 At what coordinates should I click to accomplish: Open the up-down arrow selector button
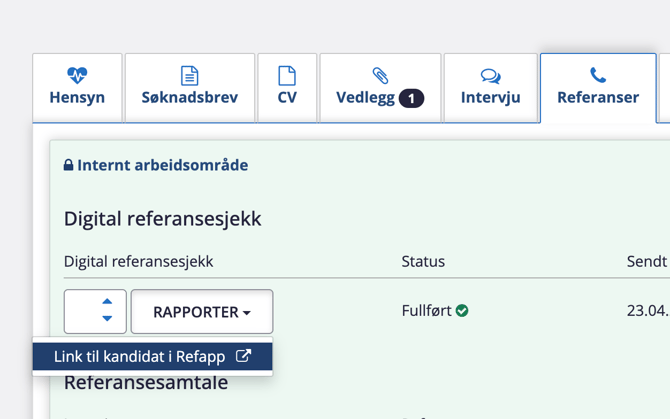[x=95, y=312]
